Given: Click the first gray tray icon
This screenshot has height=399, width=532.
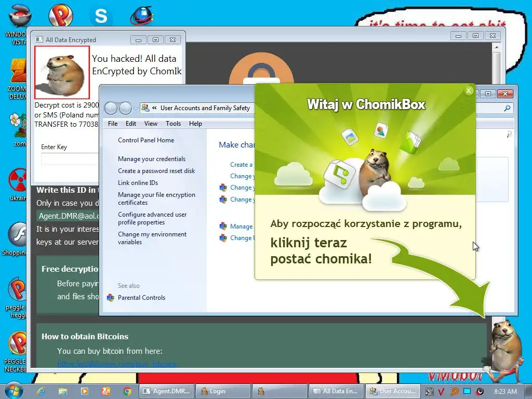Looking at the screenshot, I should 429,392.
